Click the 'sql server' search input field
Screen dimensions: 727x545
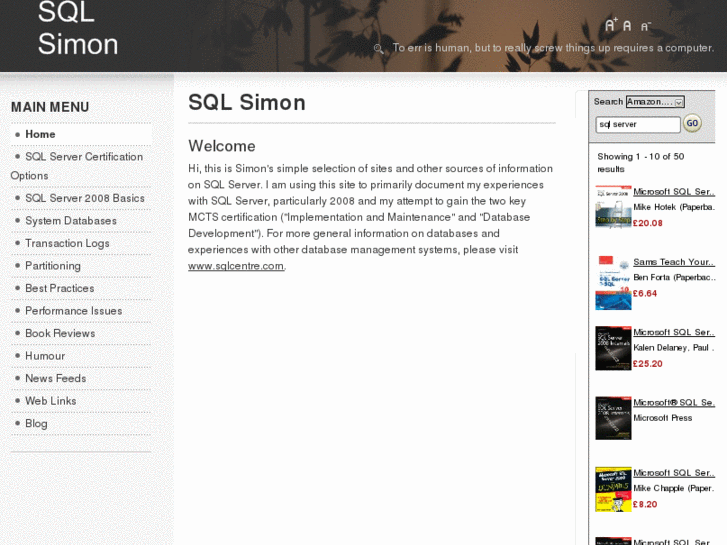point(638,124)
